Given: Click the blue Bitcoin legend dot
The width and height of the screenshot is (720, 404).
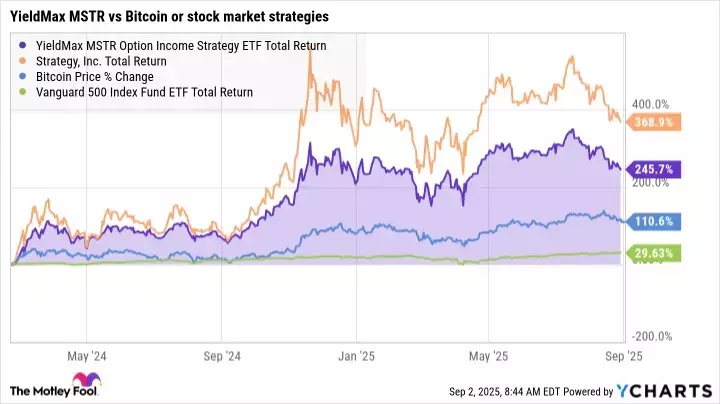Looking at the screenshot, I should pyautogui.click(x=23, y=76).
